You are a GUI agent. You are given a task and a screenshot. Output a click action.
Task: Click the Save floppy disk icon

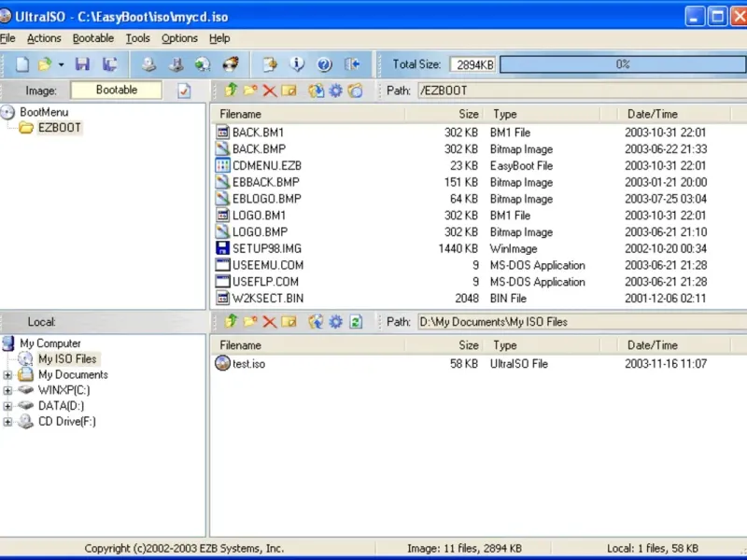(x=82, y=64)
